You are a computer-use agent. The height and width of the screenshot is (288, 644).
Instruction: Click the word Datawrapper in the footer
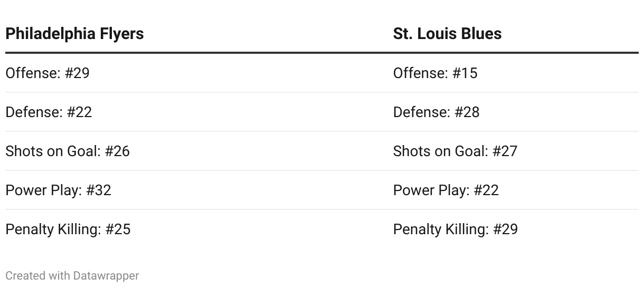106,275
